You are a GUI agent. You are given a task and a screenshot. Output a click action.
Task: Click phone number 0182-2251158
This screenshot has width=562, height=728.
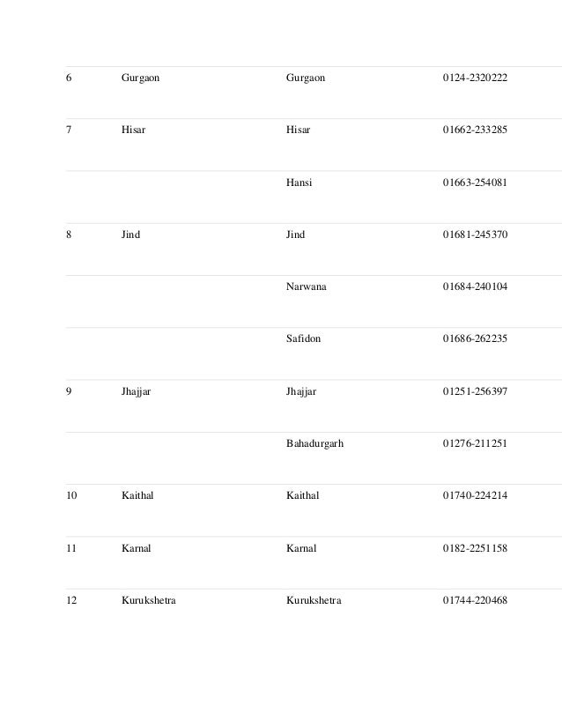pos(475,548)
